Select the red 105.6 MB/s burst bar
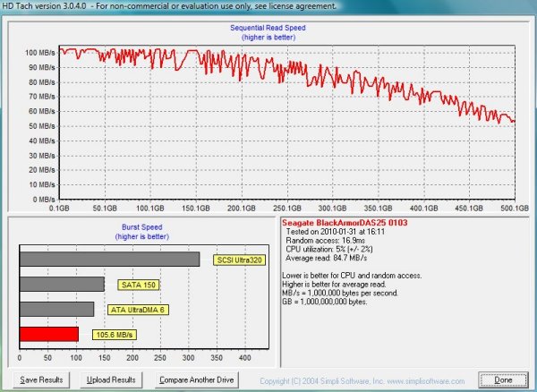The height and width of the screenshot is (392, 537). coord(49,334)
